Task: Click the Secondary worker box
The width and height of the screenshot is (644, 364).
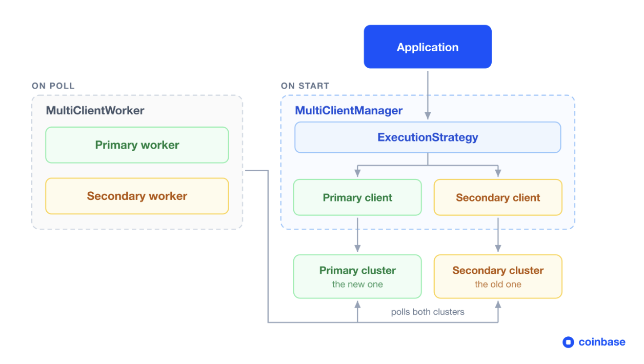Action: pyautogui.click(x=137, y=196)
